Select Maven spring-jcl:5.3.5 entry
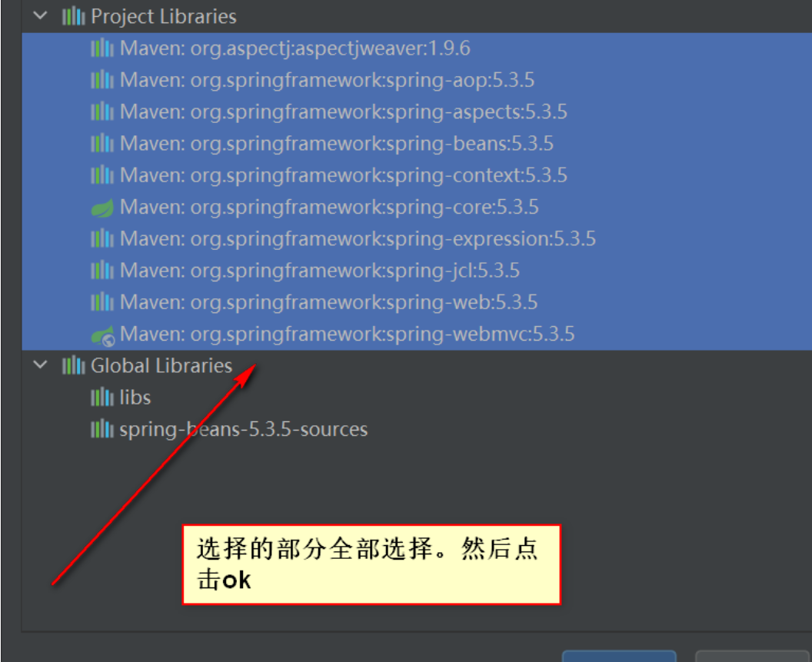This screenshot has width=812, height=662. point(417,271)
